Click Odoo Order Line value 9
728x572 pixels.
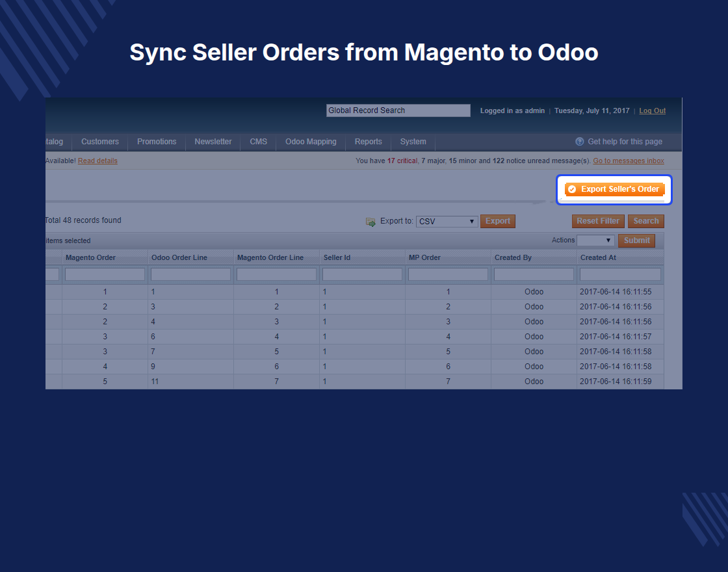pos(153,367)
